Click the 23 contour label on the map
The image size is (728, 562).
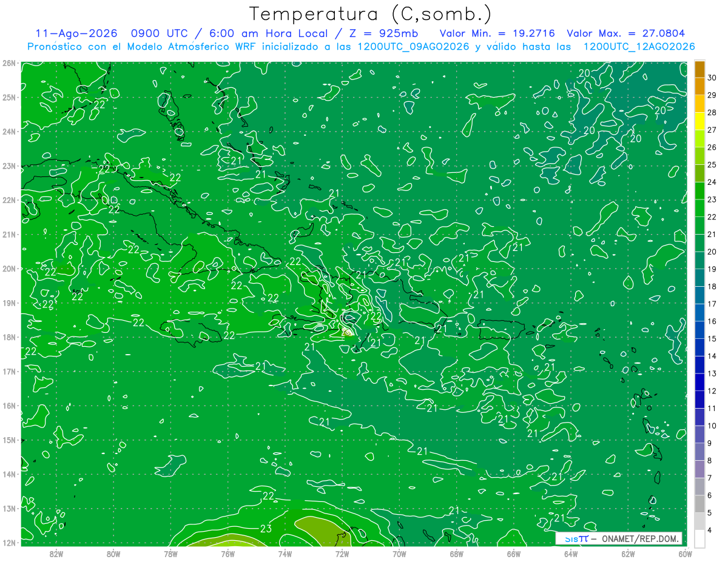point(266,528)
